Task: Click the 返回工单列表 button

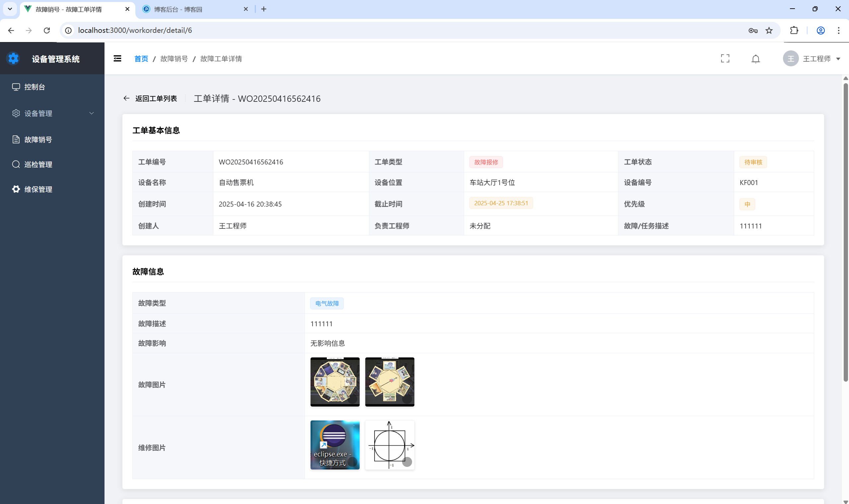Action: point(156,98)
